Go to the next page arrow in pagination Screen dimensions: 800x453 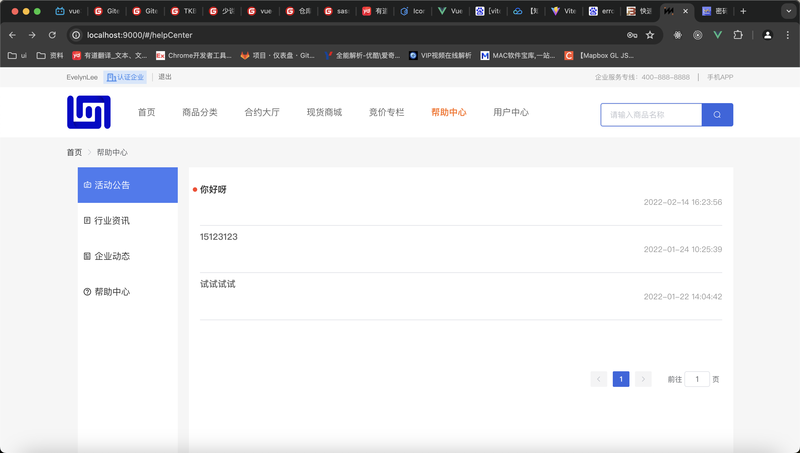[643, 379]
